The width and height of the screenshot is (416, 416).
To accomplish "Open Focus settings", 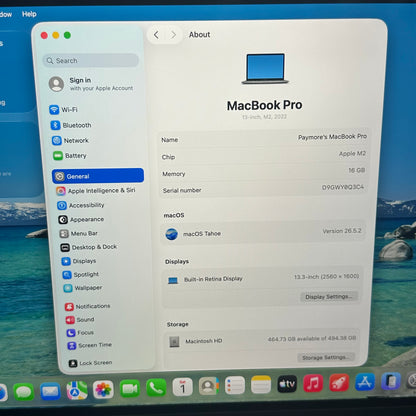I will click(80, 333).
